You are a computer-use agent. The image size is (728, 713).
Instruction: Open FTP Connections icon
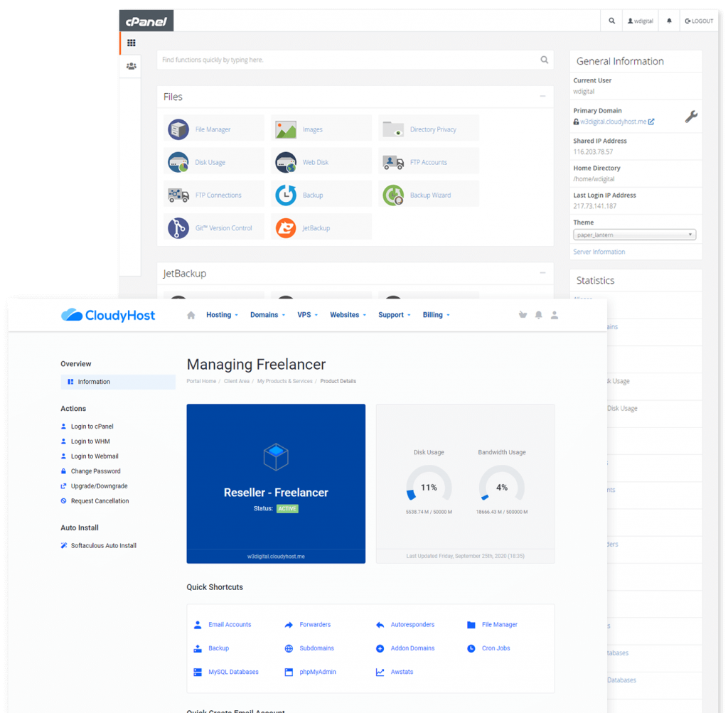pos(178,195)
